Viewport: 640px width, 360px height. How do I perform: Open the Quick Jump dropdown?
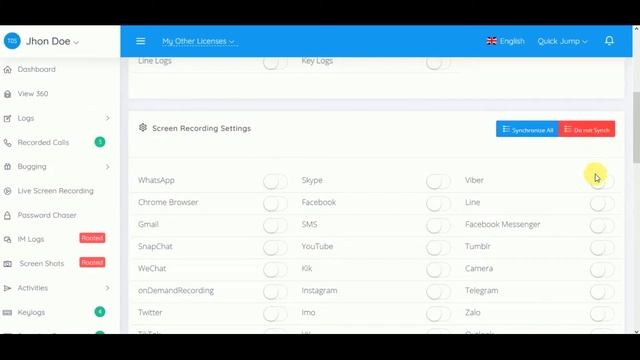pyautogui.click(x=562, y=41)
